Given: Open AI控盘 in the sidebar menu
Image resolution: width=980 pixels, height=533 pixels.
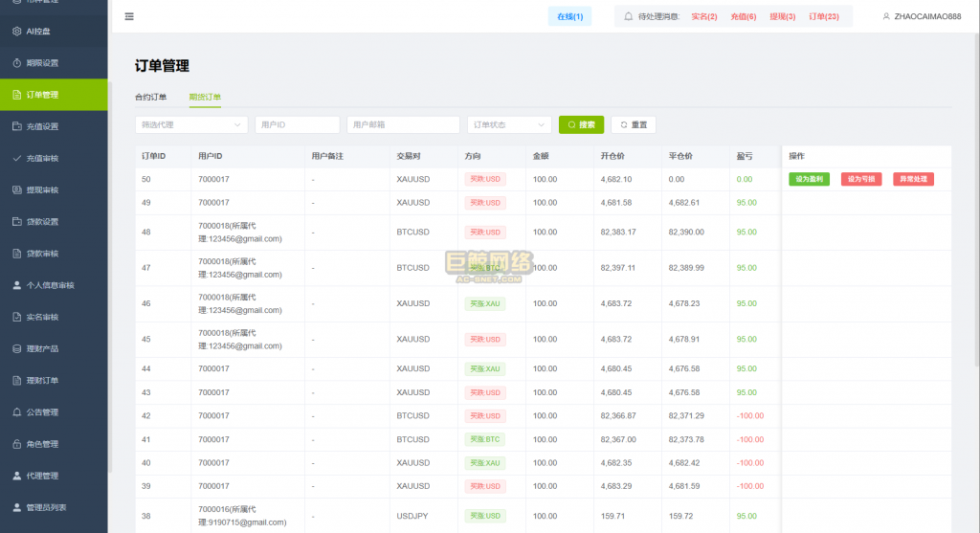Looking at the screenshot, I should tap(54, 32).
